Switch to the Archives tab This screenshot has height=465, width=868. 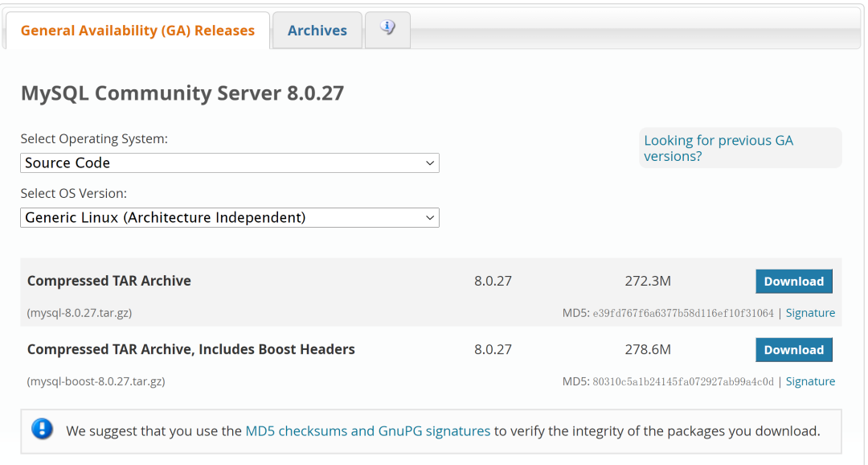(x=317, y=31)
